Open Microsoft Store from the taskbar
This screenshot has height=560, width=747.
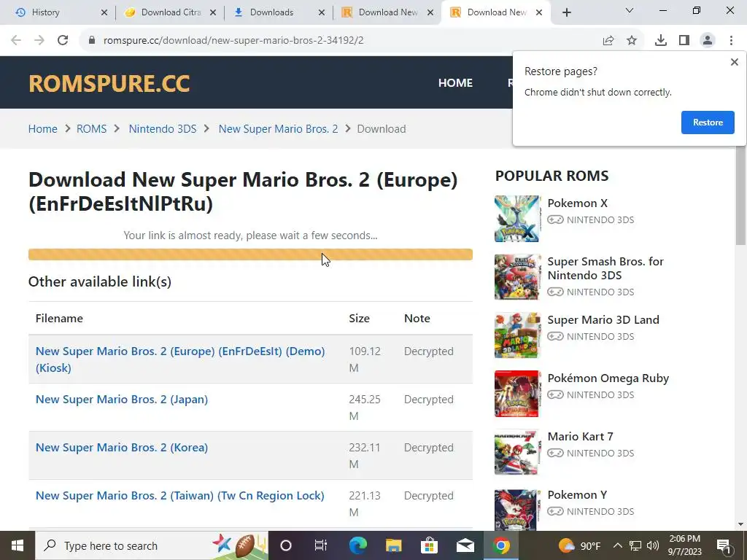click(429, 545)
